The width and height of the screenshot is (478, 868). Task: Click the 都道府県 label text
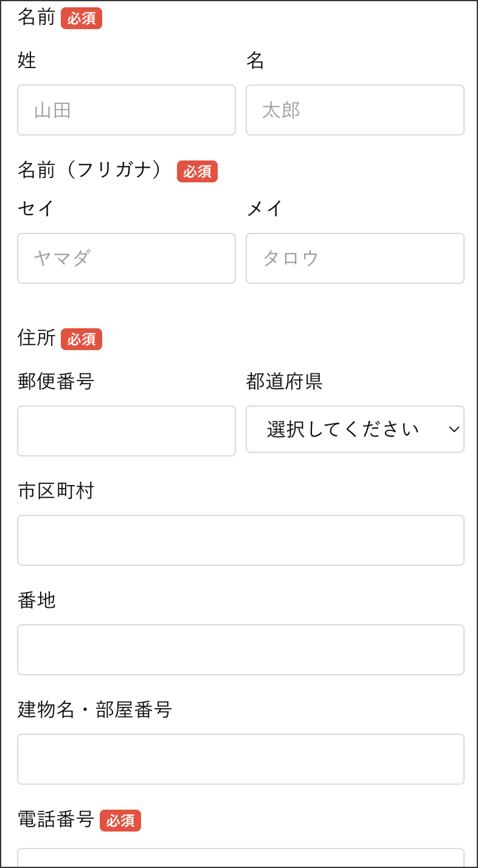tap(284, 381)
